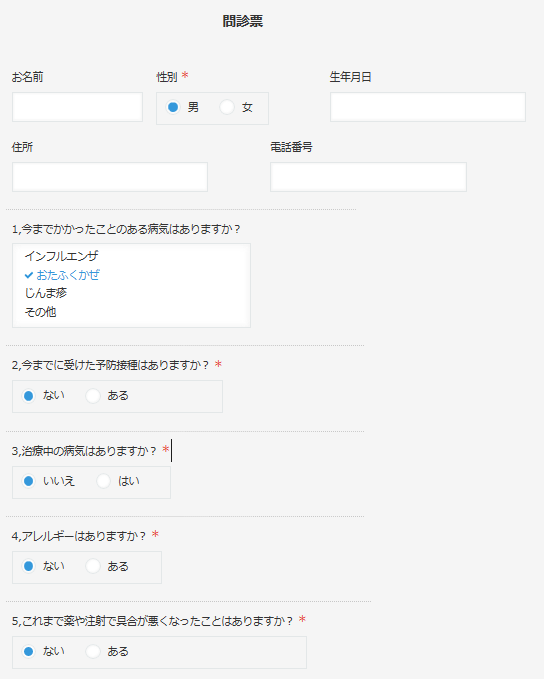Click the 問診票 form title

click(x=243, y=21)
